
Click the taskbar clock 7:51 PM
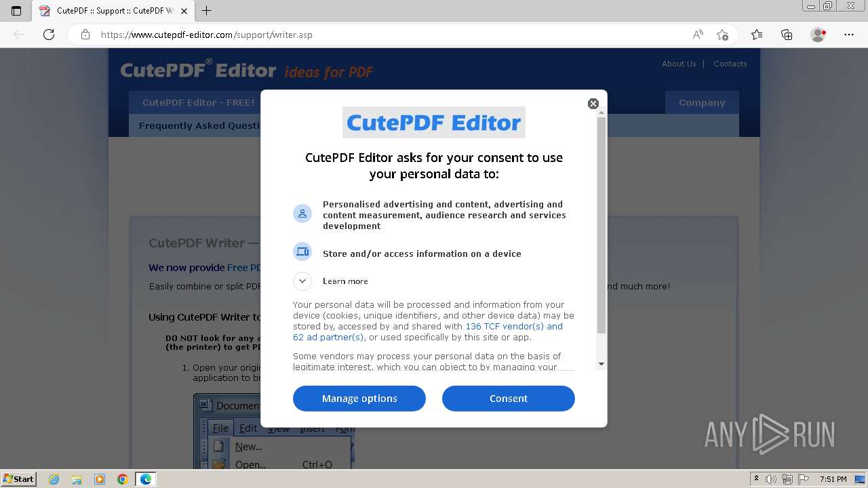(833, 479)
